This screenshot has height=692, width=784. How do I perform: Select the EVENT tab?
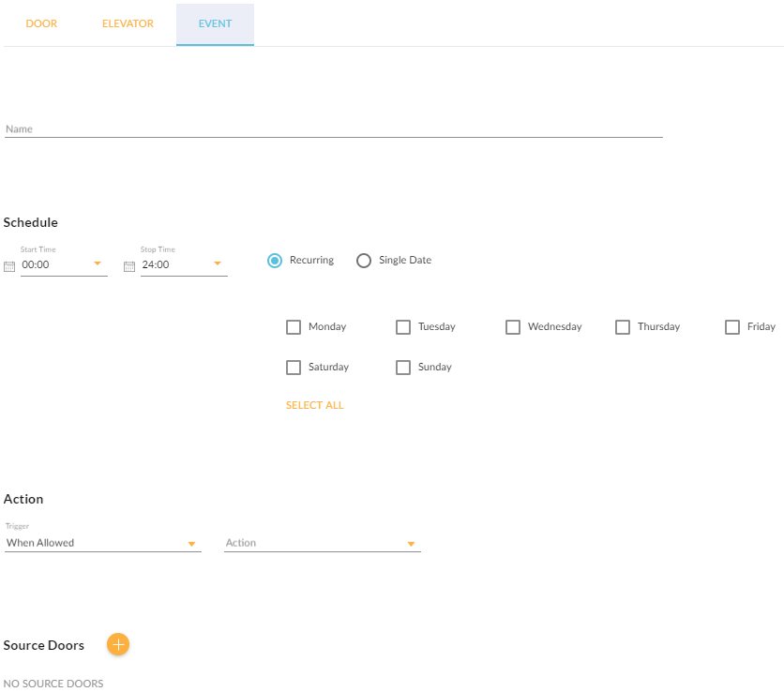pyautogui.click(x=215, y=24)
